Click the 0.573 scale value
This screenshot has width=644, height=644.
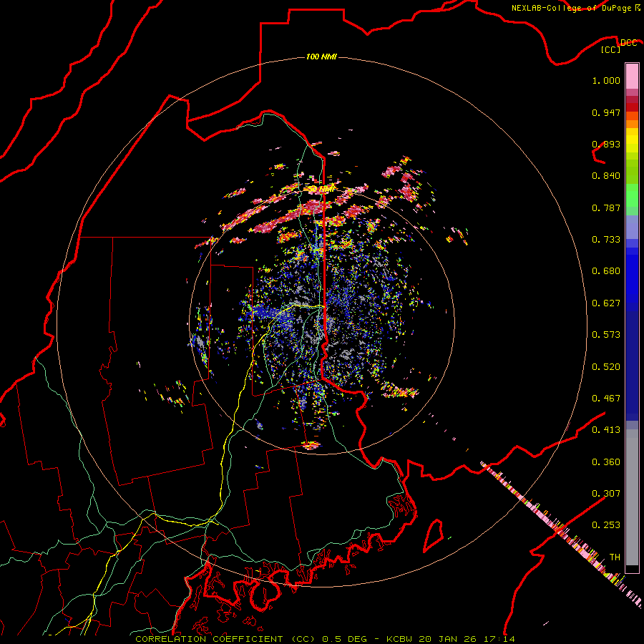coord(606,335)
